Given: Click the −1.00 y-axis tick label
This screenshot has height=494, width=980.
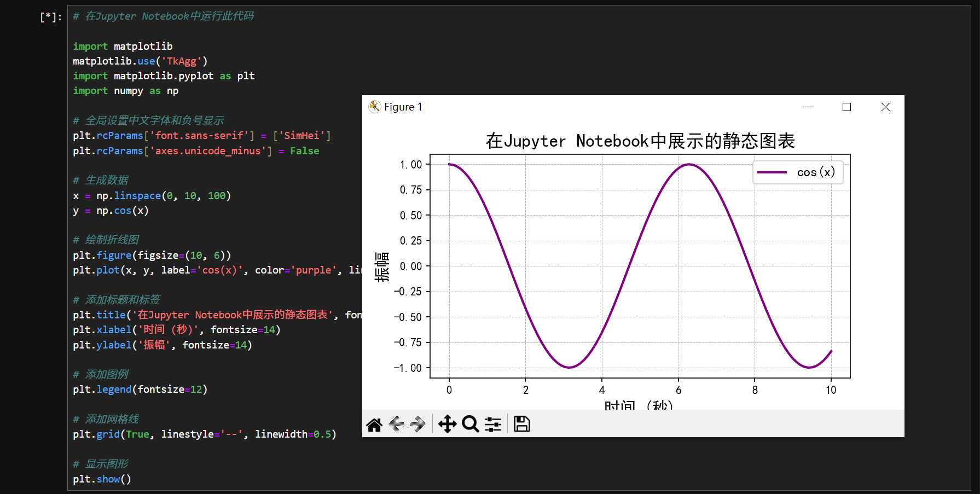Looking at the screenshot, I should pos(408,368).
